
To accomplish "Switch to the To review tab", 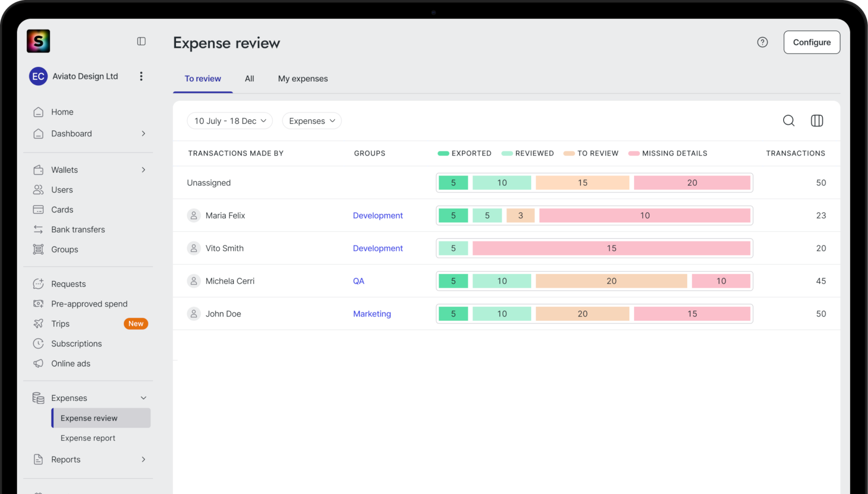I will (x=203, y=79).
